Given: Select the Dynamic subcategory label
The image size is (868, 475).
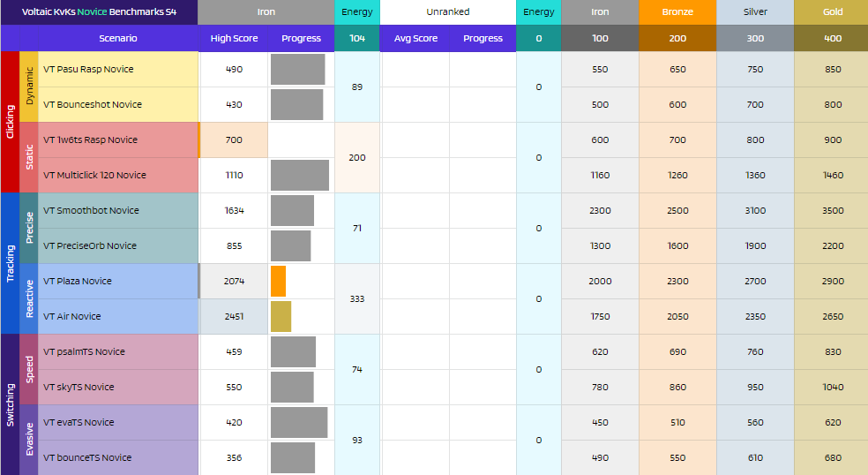Looking at the screenshot, I should [x=29, y=87].
